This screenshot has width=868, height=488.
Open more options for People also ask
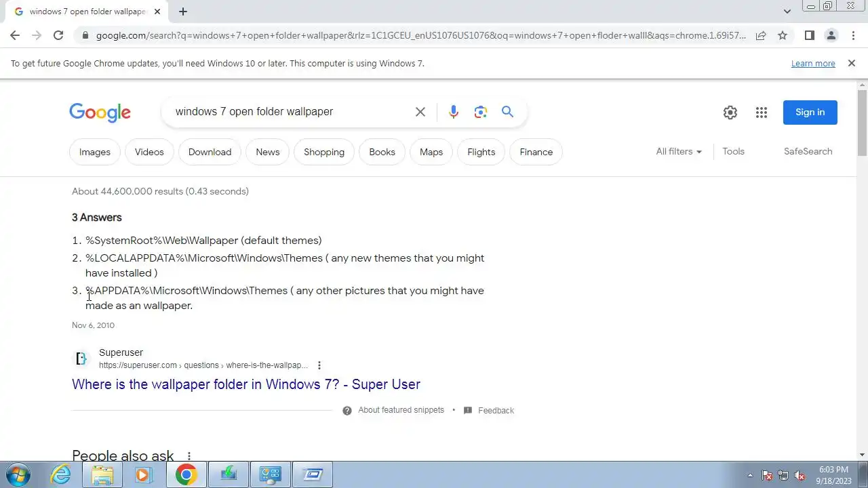(189, 456)
